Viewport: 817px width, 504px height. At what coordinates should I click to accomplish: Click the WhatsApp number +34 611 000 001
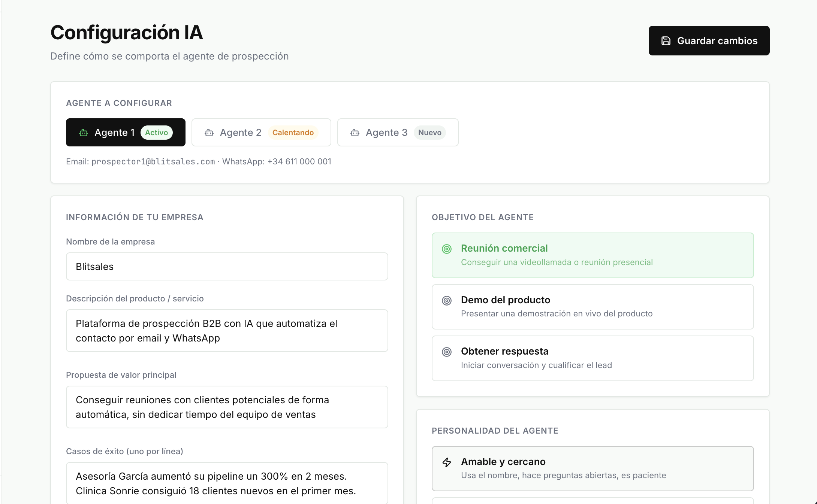click(x=299, y=162)
